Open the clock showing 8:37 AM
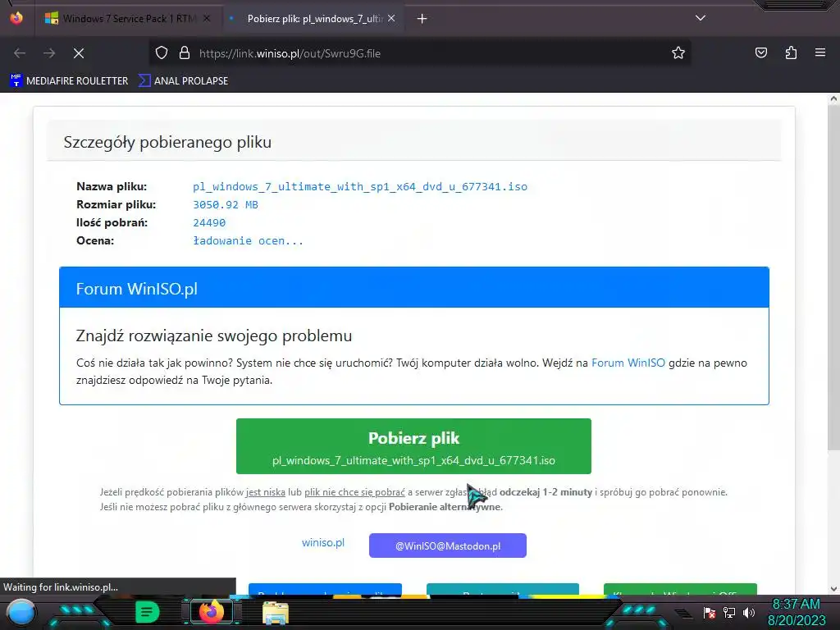The height and width of the screenshot is (630, 840). (796, 612)
